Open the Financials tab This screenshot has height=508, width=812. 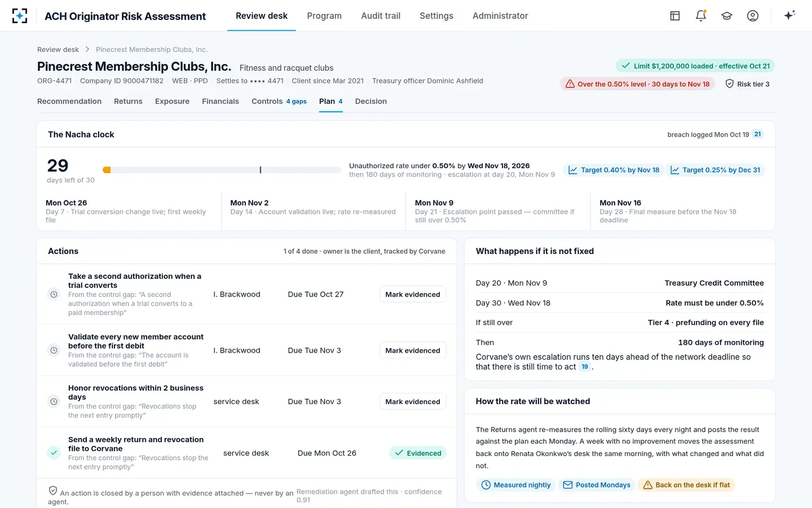pos(220,102)
